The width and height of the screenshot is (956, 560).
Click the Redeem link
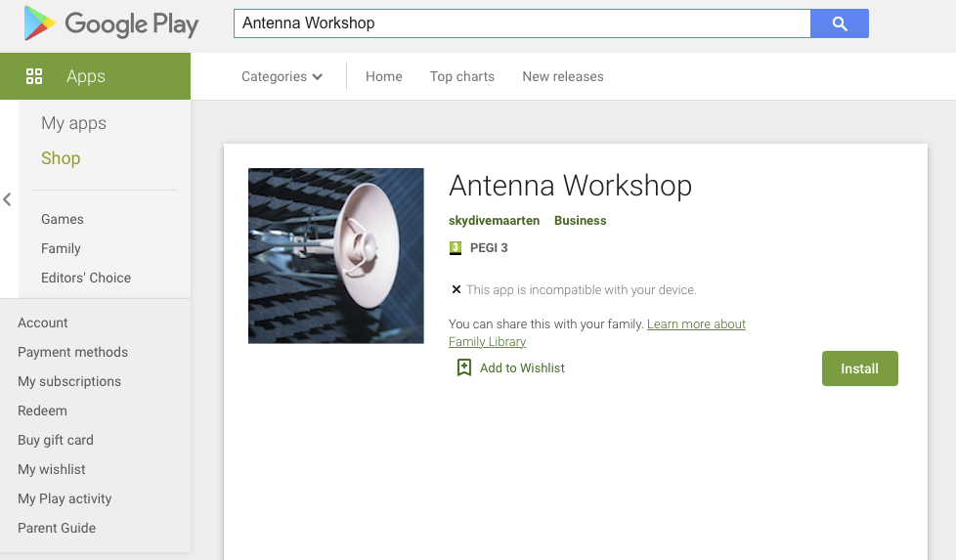(x=42, y=410)
